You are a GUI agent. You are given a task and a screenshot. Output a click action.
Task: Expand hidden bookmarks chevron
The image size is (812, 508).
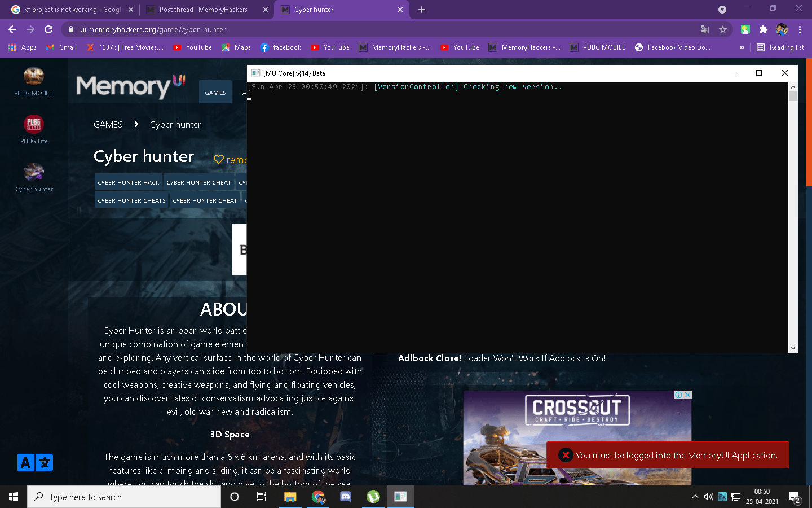point(742,47)
